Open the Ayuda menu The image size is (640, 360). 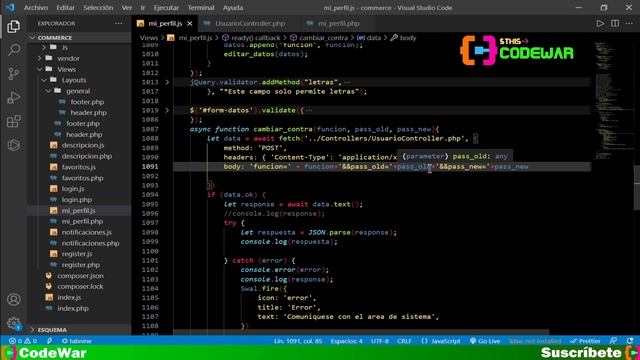click(x=233, y=8)
